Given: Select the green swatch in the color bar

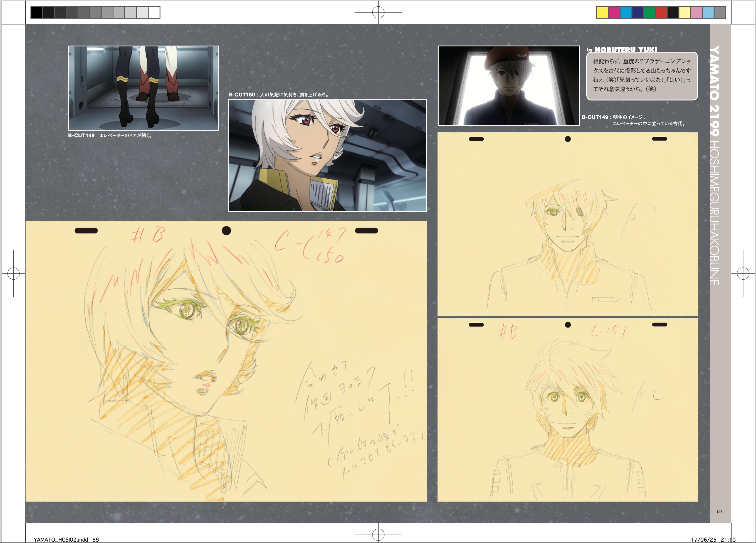Looking at the screenshot, I should click(649, 12).
